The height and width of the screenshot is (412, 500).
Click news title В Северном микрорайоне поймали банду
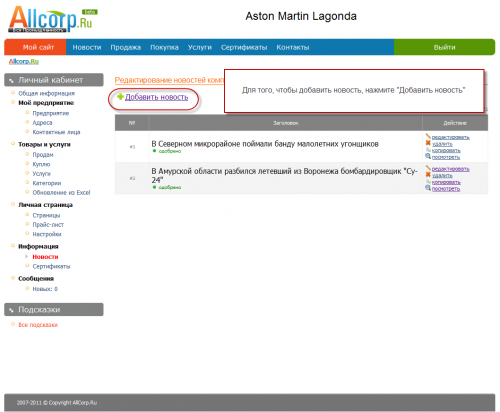click(265, 144)
